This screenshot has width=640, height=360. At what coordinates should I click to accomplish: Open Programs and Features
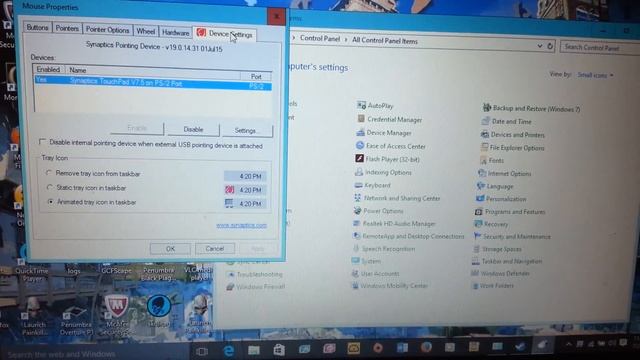(510, 211)
